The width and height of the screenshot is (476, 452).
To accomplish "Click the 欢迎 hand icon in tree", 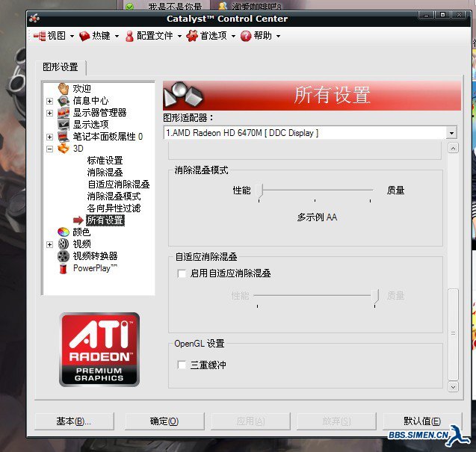I will (64, 89).
